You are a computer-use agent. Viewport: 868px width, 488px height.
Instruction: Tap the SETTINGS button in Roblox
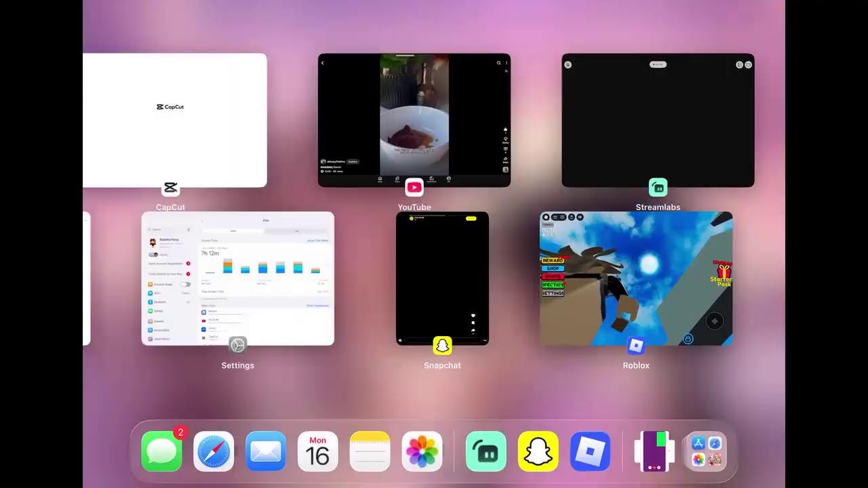click(x=553, y=293)
